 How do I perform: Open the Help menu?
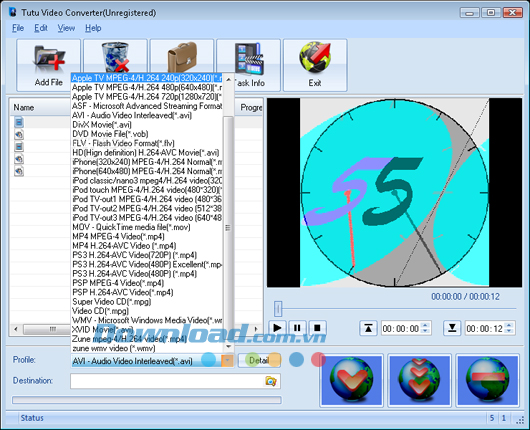tap(93, 28)
